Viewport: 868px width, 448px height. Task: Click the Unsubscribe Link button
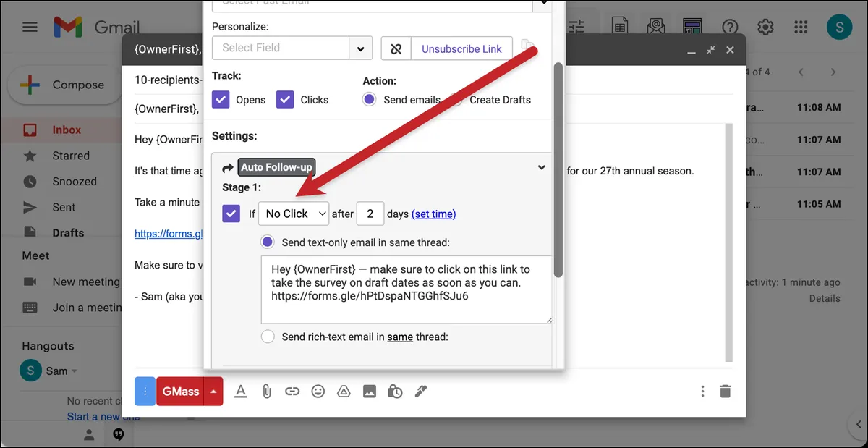click(x=461, y=48)
